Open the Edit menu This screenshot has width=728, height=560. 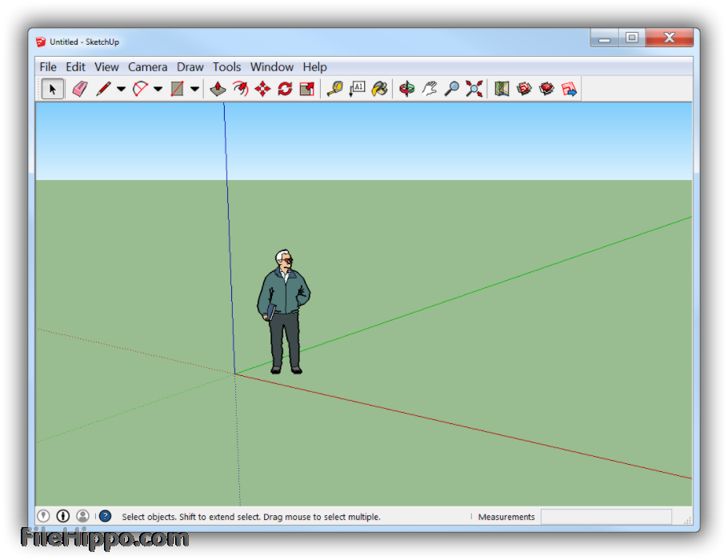point(75,67)
